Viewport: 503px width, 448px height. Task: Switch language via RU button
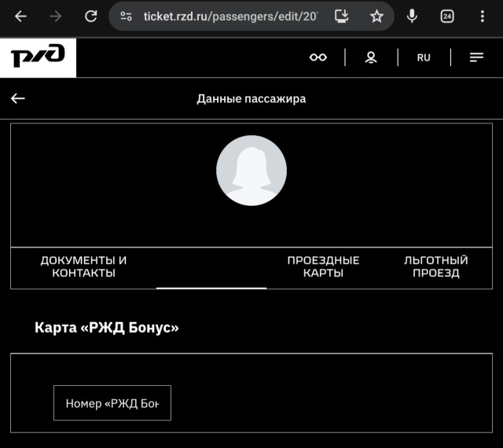424,57
